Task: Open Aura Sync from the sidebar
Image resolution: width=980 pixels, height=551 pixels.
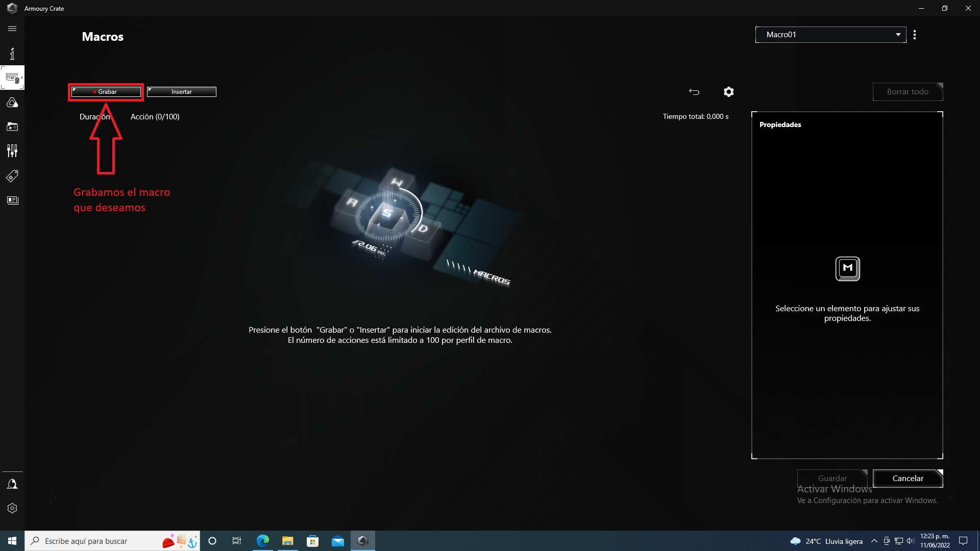Action: (12, 103)
